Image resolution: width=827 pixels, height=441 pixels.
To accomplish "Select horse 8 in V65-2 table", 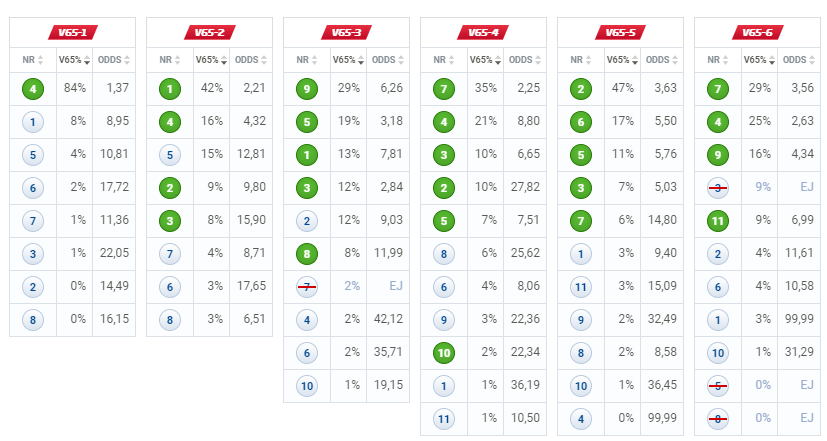I will point(170,320).
